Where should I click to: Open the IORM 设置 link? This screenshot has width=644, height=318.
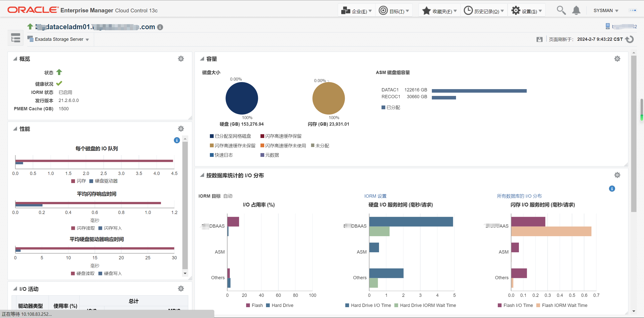pyautogui.click(x=375, y=196)
